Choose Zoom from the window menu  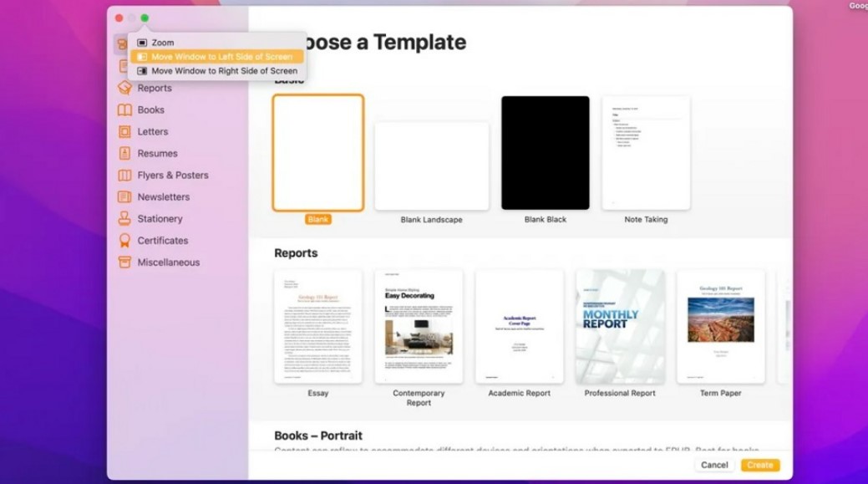click(161, 43)
